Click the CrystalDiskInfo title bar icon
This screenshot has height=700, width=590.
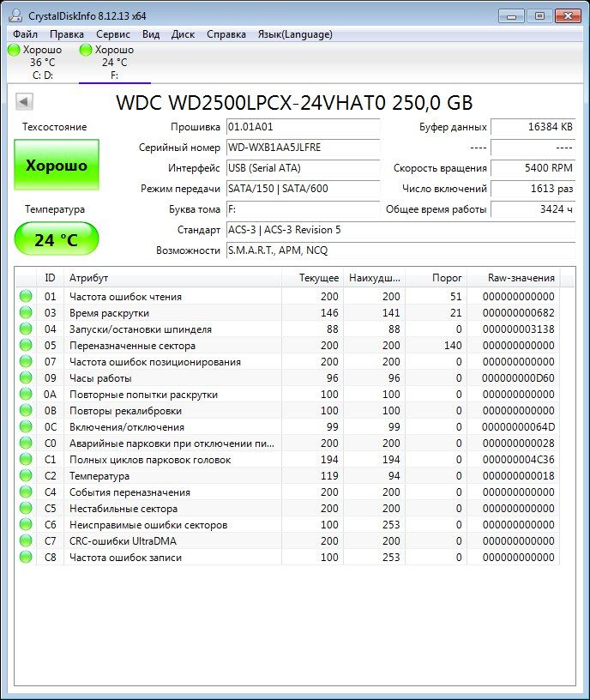click(15, 15)
